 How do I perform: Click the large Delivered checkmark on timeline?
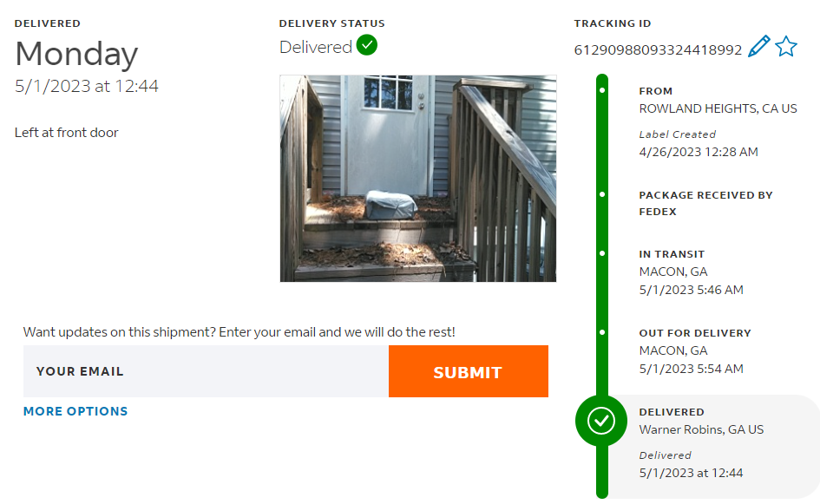pos(601,421)
